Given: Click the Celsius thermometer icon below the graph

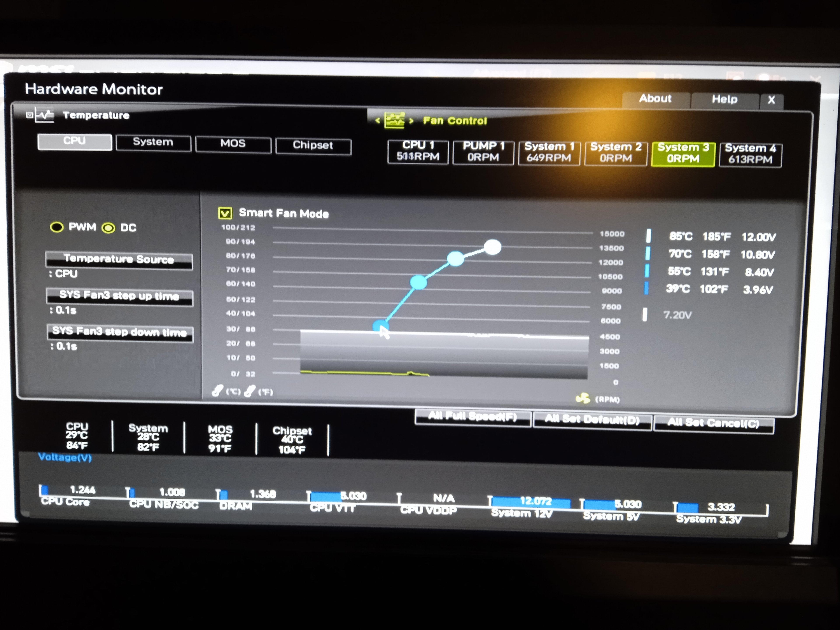Looking at the screenshot, I should pyautogui.click(x=218, y=390).
